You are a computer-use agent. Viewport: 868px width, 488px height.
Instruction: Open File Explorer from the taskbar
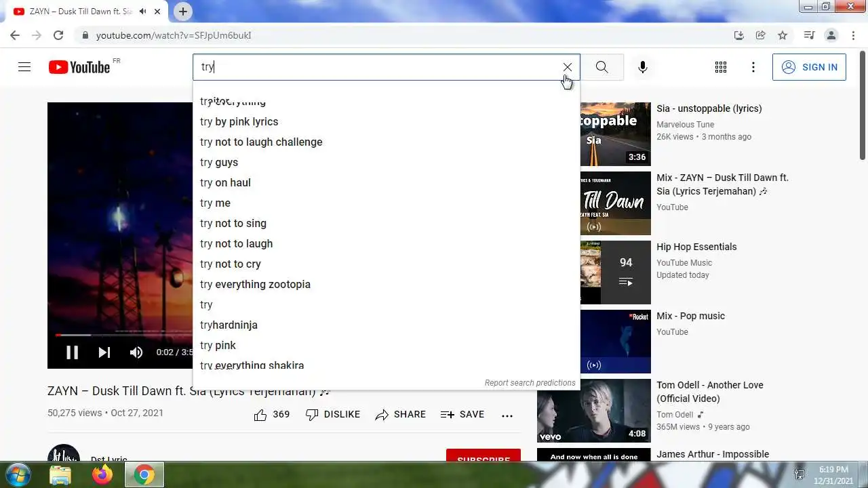pos(60,474)
